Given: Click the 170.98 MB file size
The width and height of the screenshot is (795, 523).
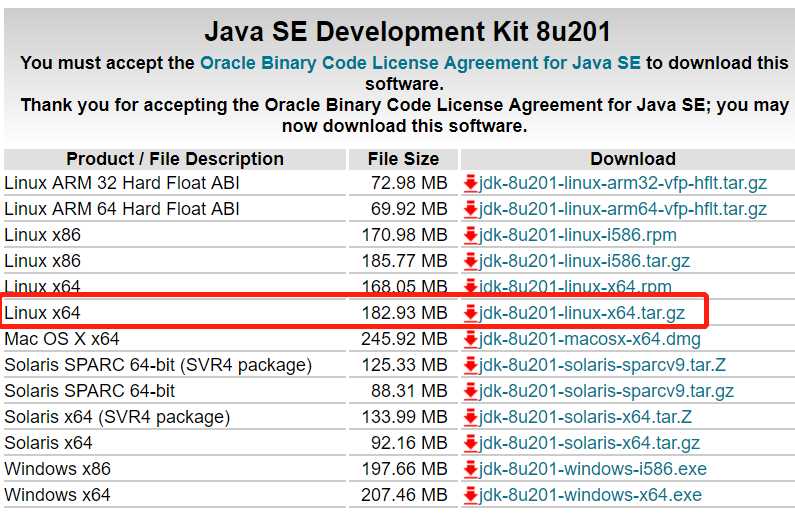Looking at the screenshot, I should point(405,235).
